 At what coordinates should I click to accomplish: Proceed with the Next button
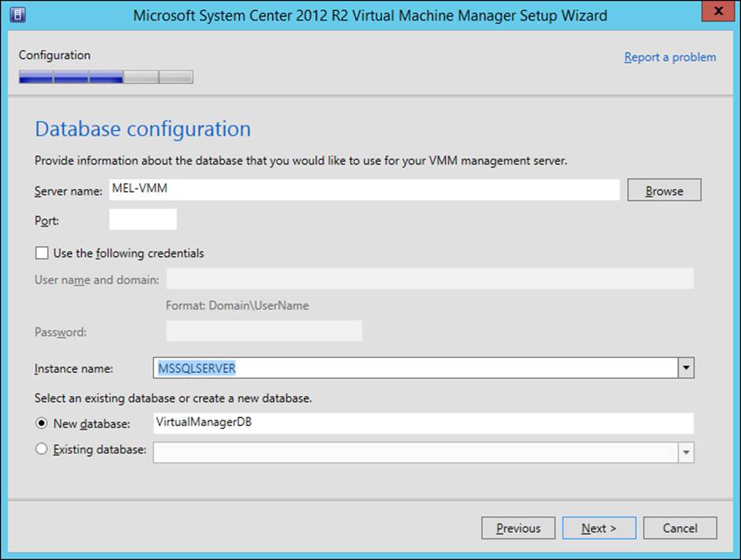[x=599, y=528]
